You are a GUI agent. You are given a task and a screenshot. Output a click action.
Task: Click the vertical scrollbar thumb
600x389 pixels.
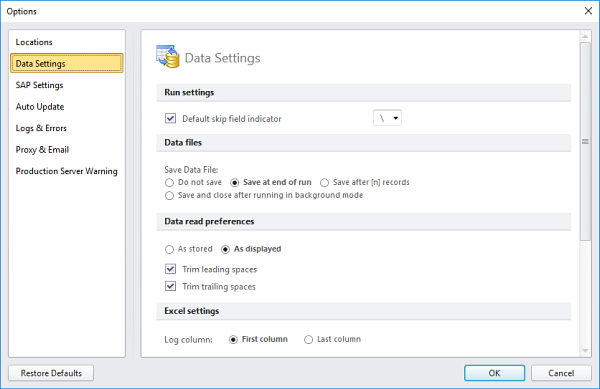[x=585, y=142]
